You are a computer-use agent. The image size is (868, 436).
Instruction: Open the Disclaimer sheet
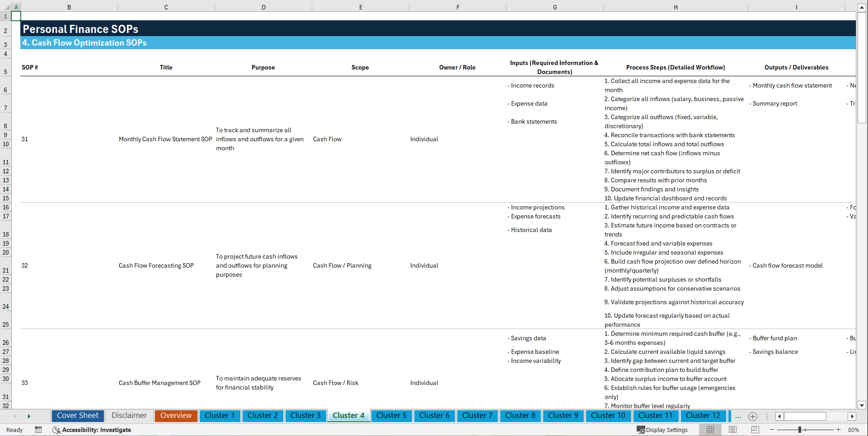pos(129,416)
